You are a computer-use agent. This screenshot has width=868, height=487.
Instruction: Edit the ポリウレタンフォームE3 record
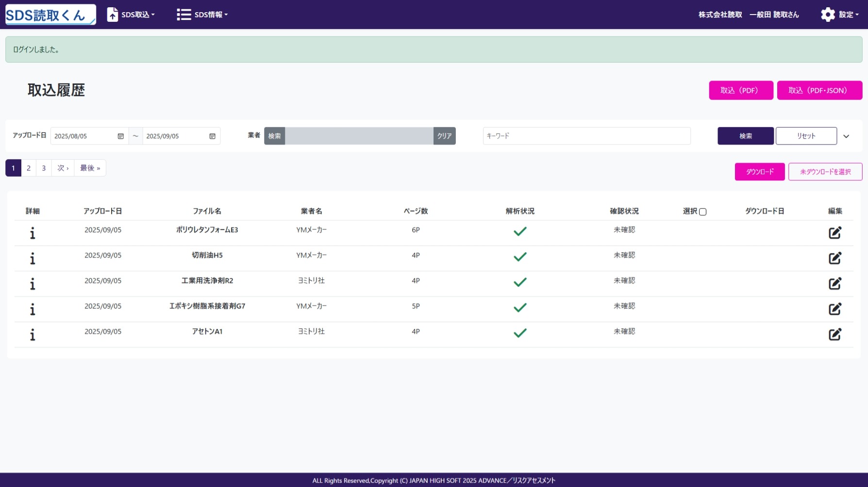(x=835, y=233)
